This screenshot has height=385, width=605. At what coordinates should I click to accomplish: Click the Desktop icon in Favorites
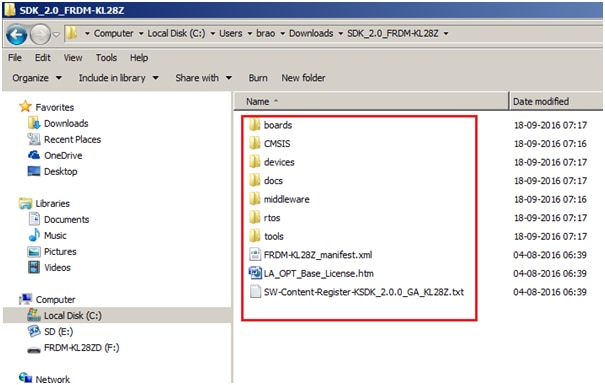point(34,171)
